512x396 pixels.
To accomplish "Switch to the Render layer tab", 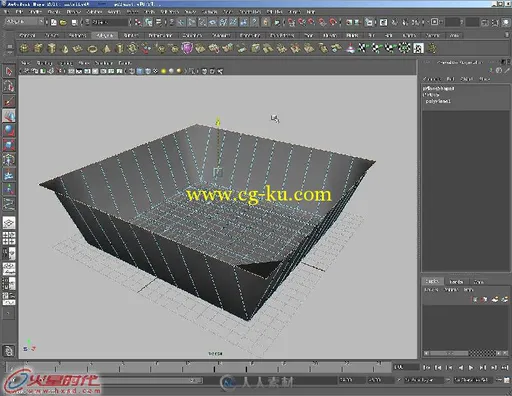I will point(456,282).
